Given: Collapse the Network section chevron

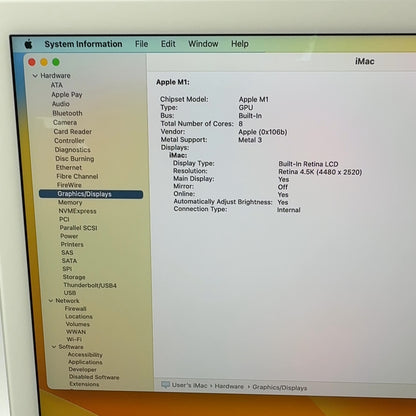Looking at the screenshot, I should (x=51, y=301).
